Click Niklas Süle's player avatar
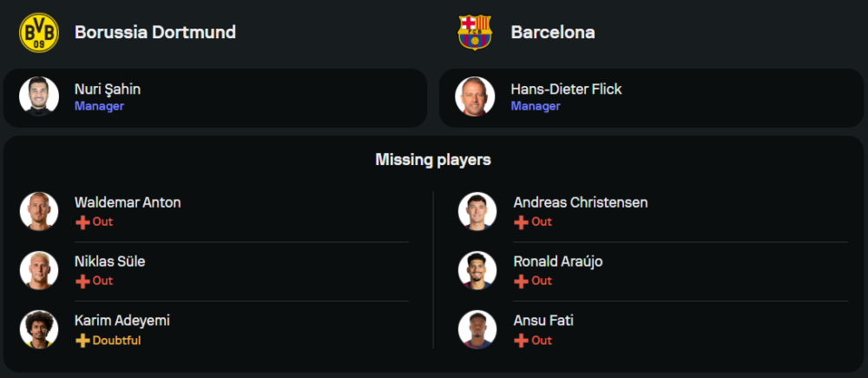 click(x=39, y=270)
